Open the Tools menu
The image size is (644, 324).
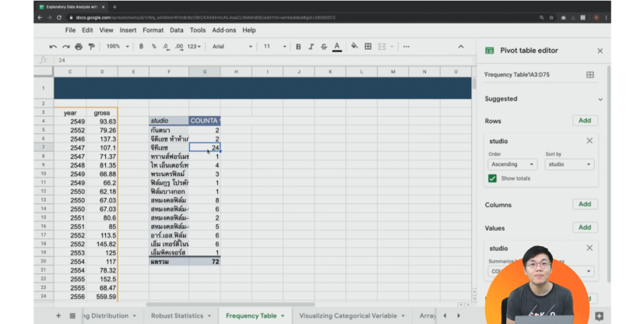point(198,30)
